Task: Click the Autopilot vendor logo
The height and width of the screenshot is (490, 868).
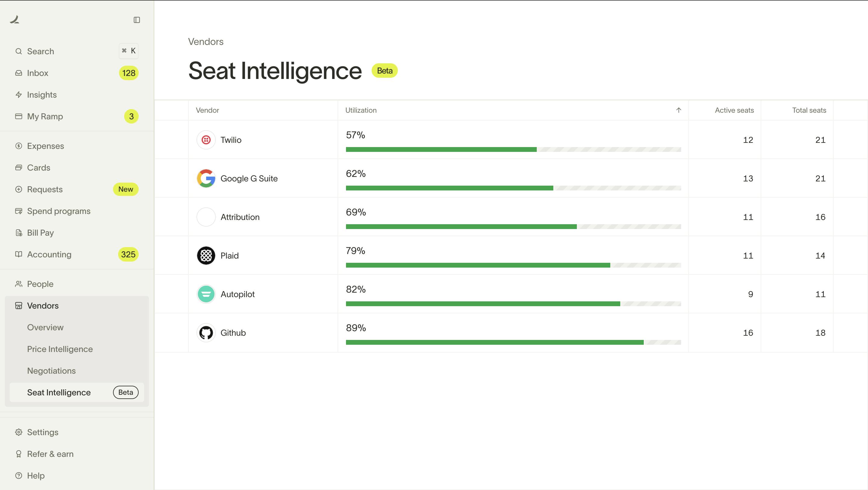Action: 206,294
